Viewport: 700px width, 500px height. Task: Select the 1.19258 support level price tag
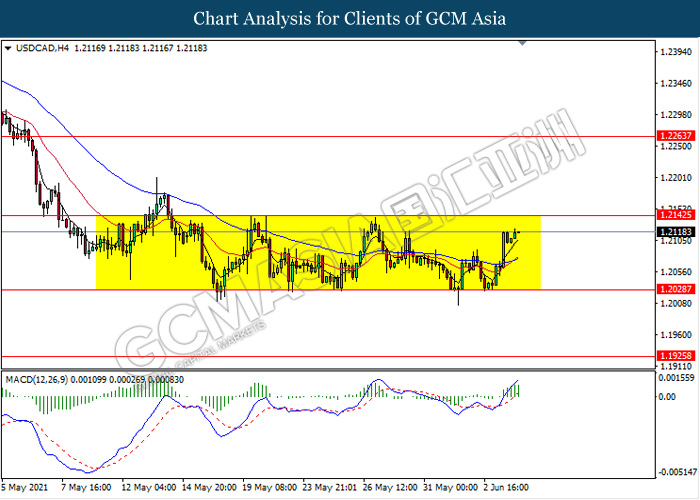point(676,356)
